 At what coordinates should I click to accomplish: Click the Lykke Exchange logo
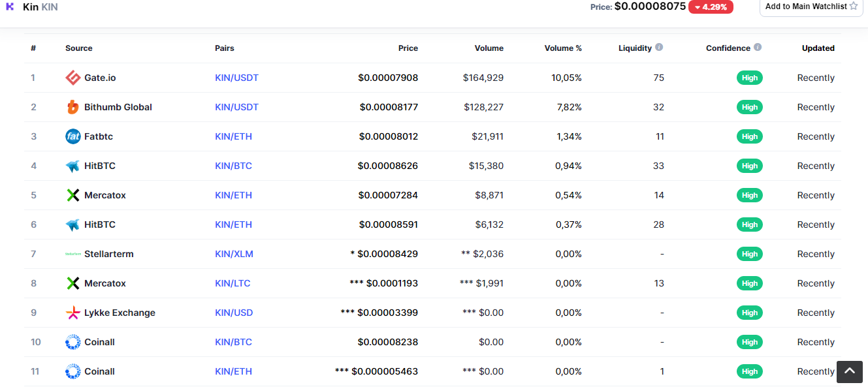coord(73,313)
